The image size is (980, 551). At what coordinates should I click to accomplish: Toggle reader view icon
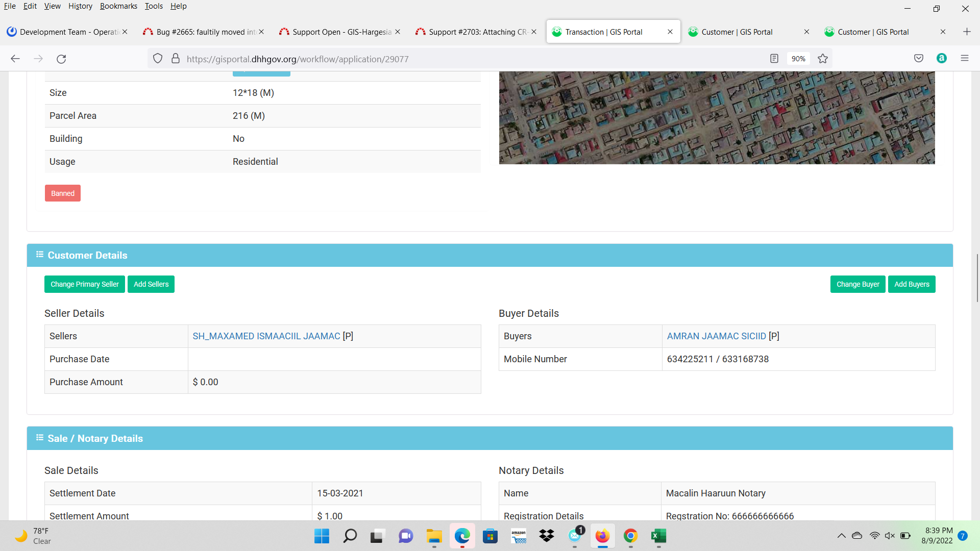tap(774, 59)
